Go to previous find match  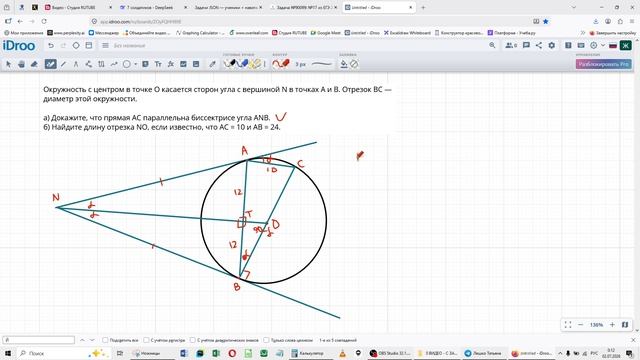[82, 340]
